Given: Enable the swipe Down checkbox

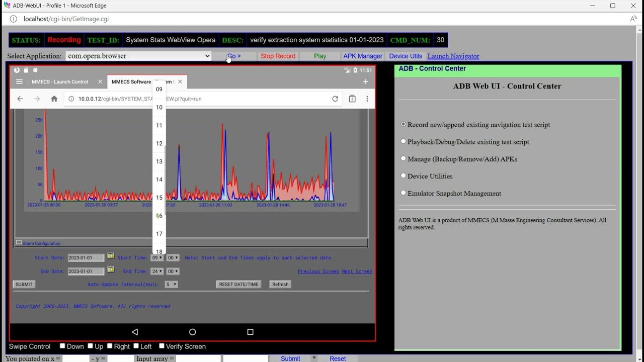Looking at the screenshot, I should pyautogui.click(x=62, y=346).
